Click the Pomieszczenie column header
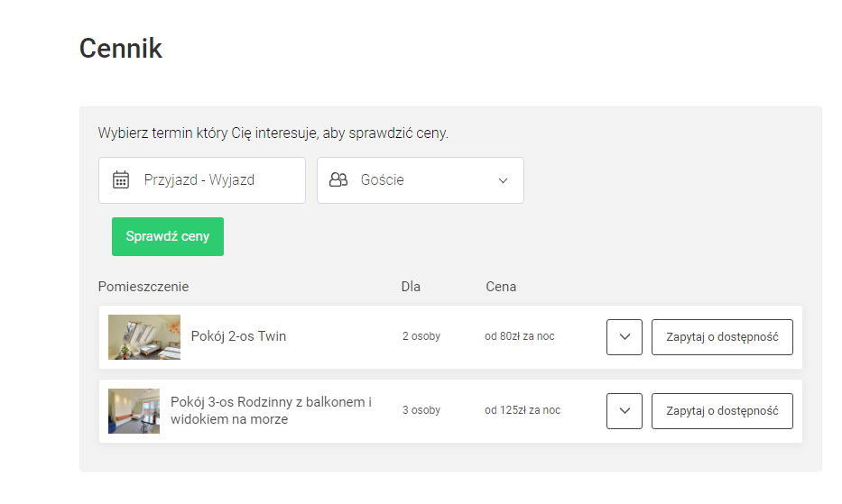The width and height of the screenshot is (842, 504). pyautogui.click(x=143, y=287)
